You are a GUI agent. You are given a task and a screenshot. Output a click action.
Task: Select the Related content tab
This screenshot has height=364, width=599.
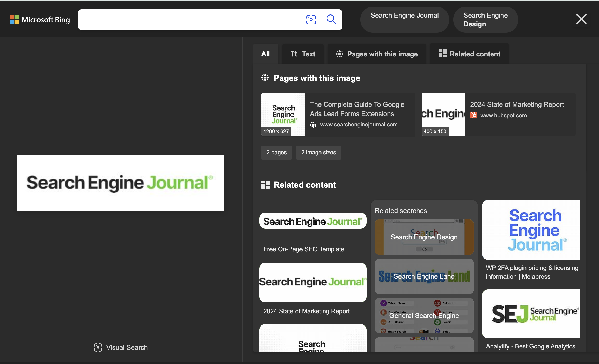click(x=469, y=54)
